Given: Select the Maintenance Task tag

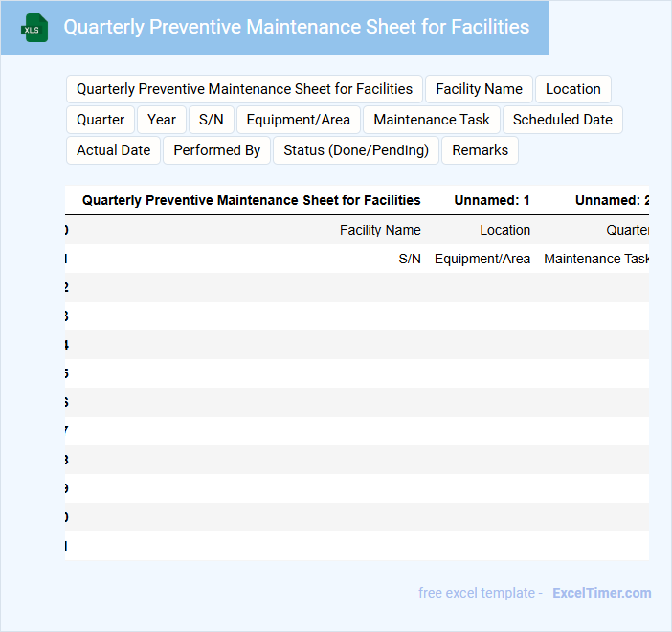Looking at the screenshot, I should 432,120.
